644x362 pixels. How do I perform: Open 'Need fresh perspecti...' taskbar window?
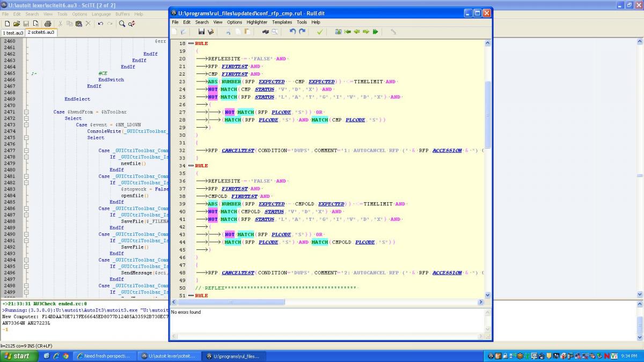tap(105, 356)
